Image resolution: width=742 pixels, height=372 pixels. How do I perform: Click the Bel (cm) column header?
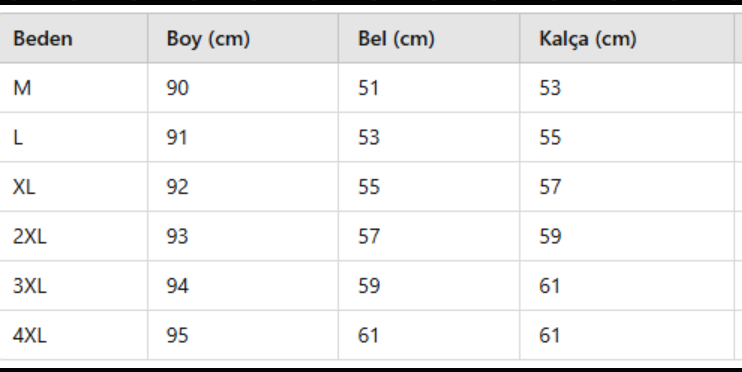429,38
